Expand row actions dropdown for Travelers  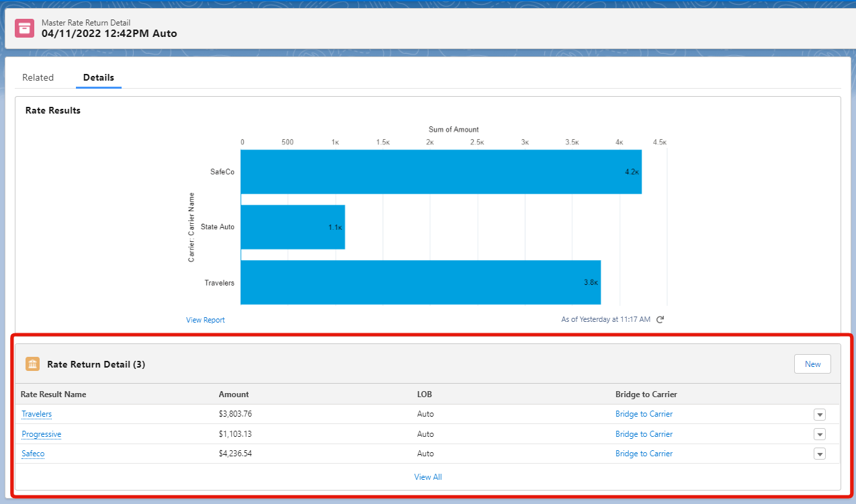pyautogui.click(x=819, y=415)
